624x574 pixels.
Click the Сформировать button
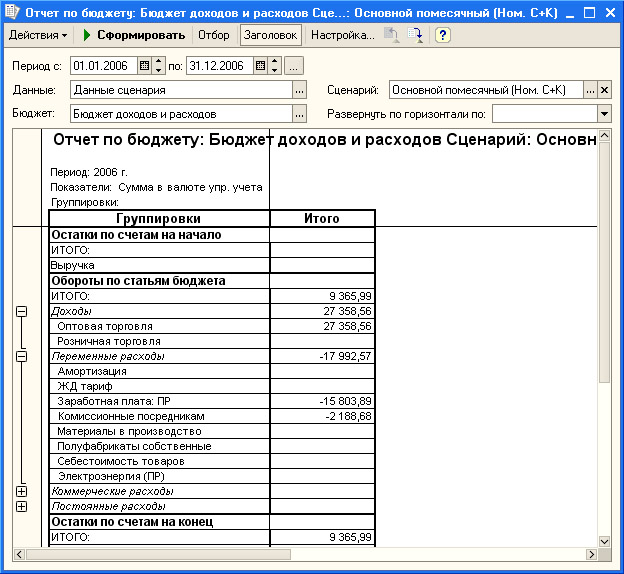coord(134,35)
